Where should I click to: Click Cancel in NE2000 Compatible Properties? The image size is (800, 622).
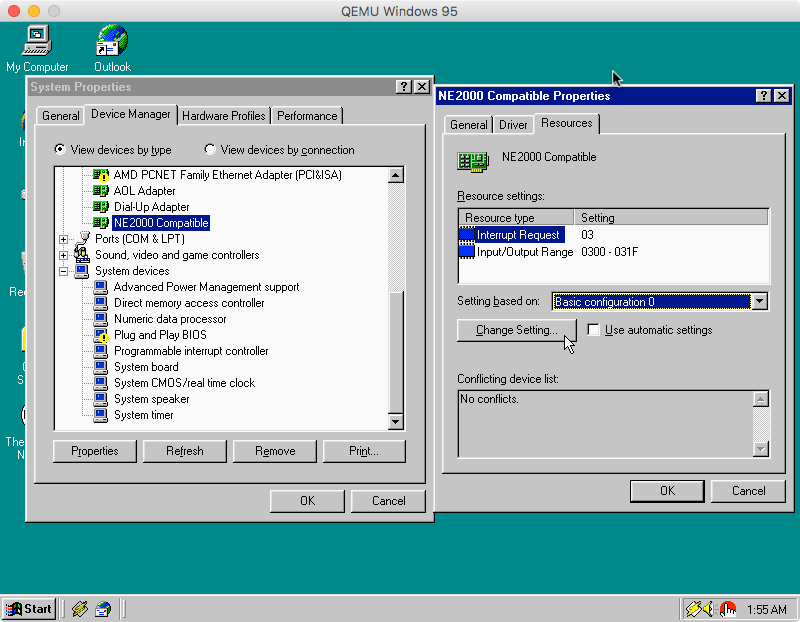pyautogui.click(x=748, y=491)
